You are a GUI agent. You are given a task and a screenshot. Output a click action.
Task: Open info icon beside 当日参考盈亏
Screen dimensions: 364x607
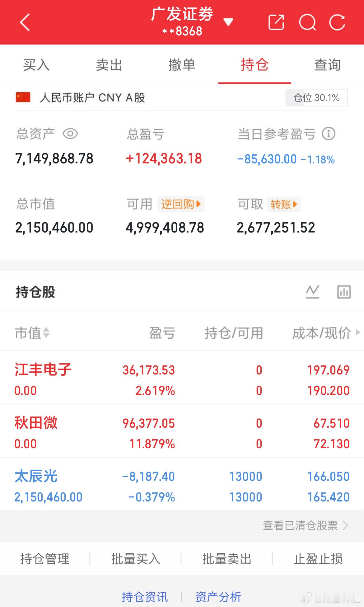pos(329,134)
